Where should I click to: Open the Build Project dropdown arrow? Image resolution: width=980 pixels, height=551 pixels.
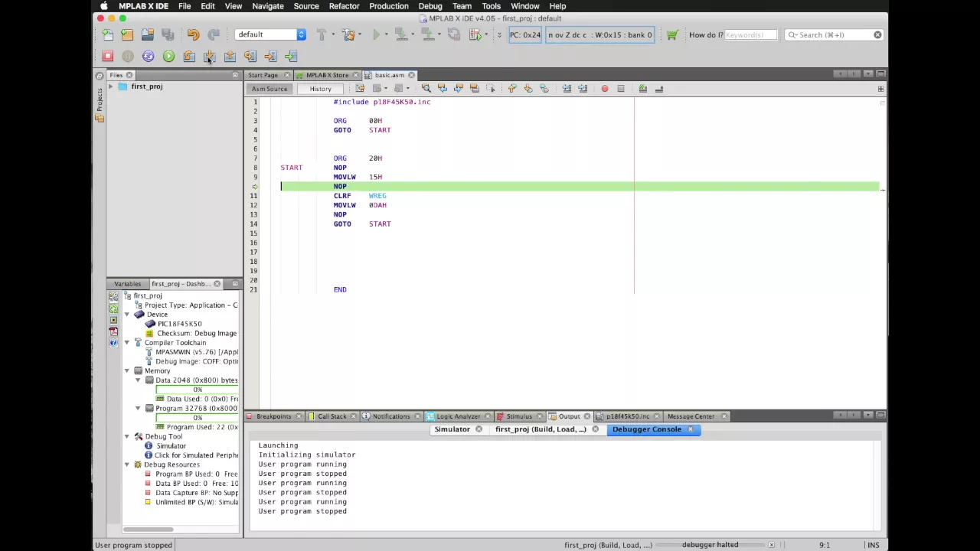coord(332,34)
